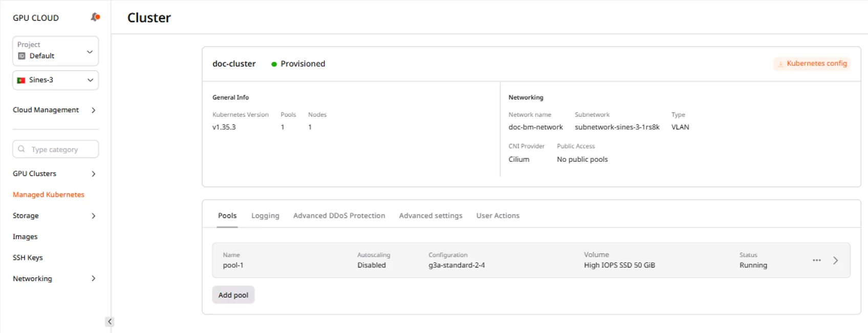
Task: Expand the GPU Clusters section
Action: (55, 174)
